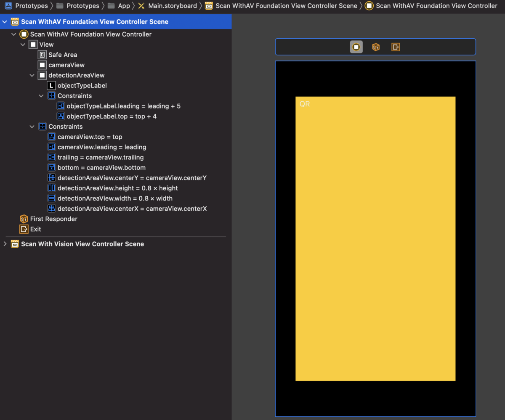
Task: Click the centerX constraint icon
Action: click(x=51, y=209)
